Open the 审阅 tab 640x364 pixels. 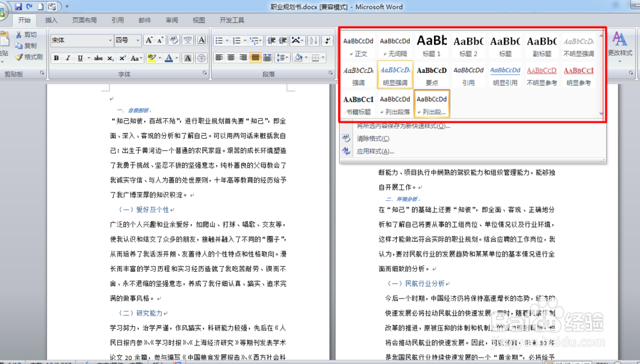tap(172, 20)
